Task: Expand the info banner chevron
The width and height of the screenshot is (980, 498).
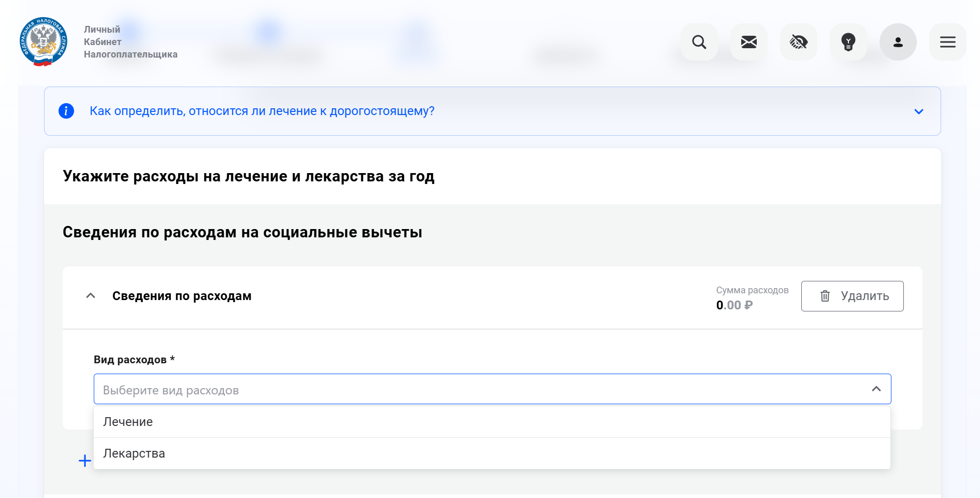Action: (x=918, y=111)
